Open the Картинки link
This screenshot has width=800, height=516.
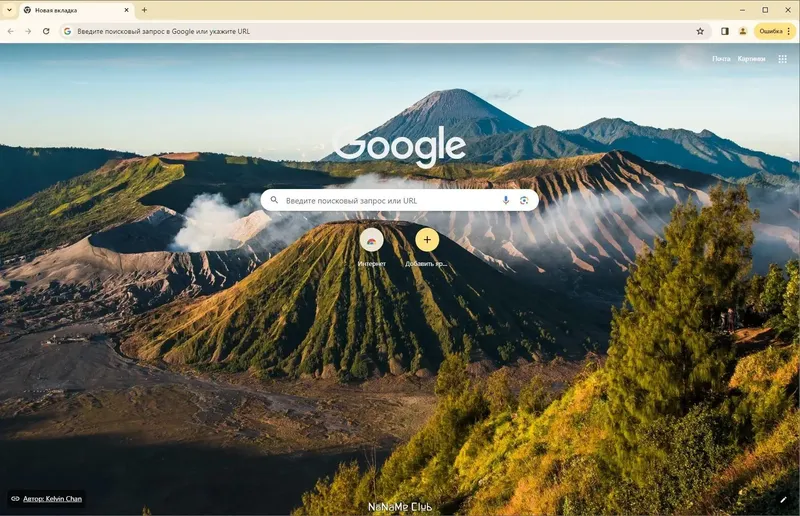pyautogui.click(x=752, y=59)
